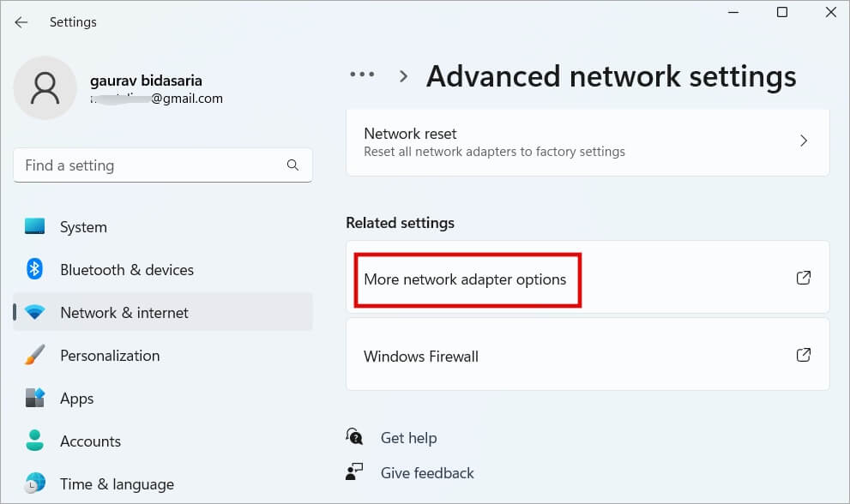
Task: Open Apps settings category
Action: (163, 399)
